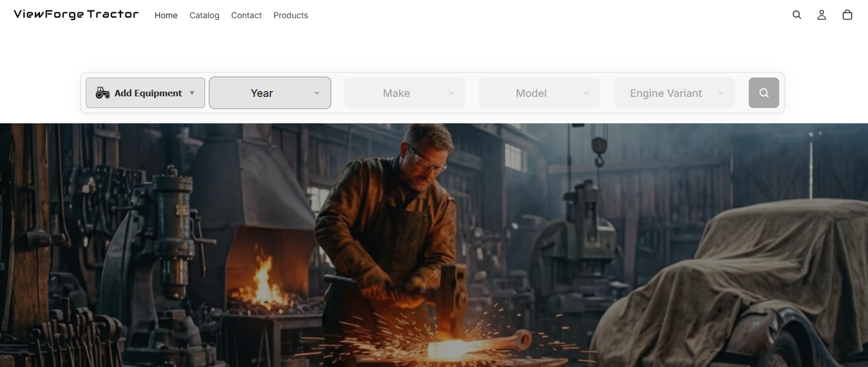
Task: Open the shopping cart bag icon
Action: coord(847,15)
